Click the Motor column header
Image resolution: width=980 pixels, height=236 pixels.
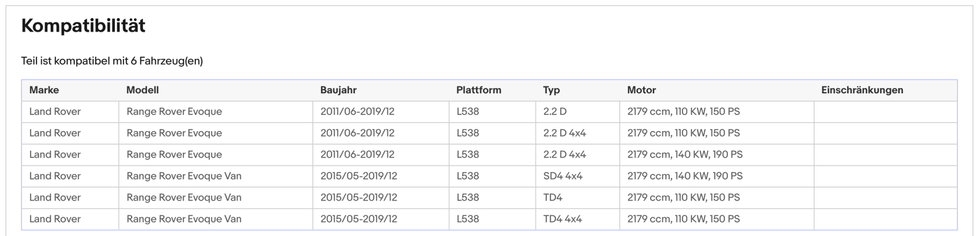642,90
